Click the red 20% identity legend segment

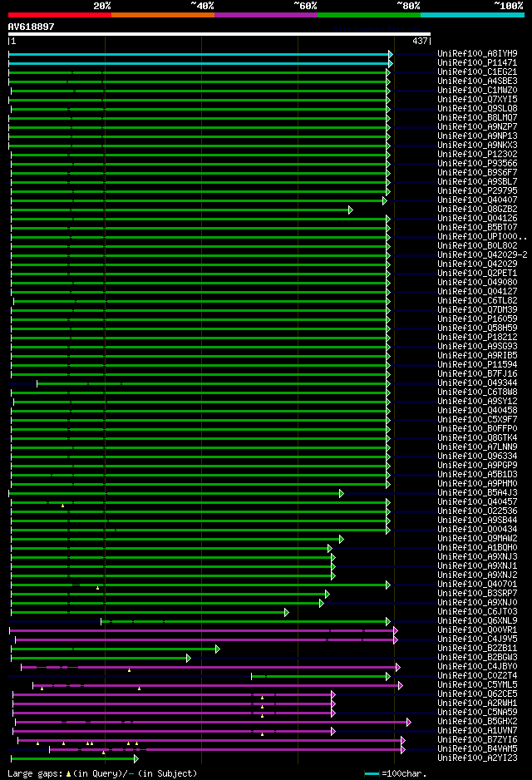coord(60,15)
